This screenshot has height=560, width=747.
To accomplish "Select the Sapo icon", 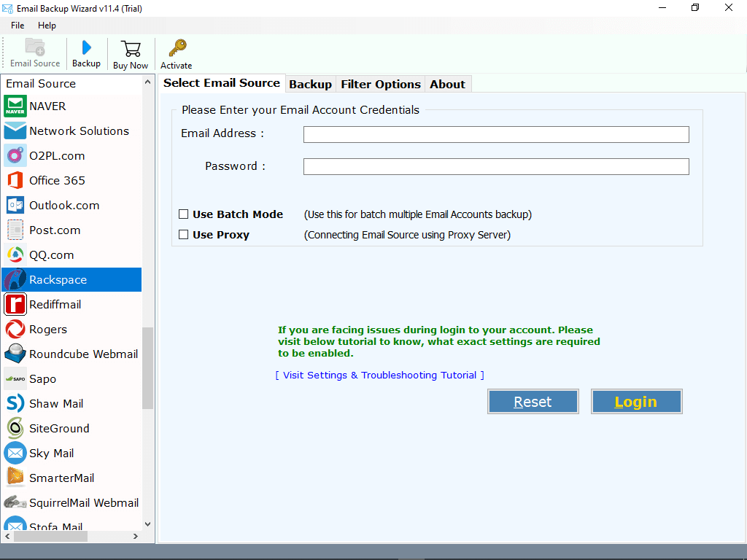I will click(x=15, y=378).
